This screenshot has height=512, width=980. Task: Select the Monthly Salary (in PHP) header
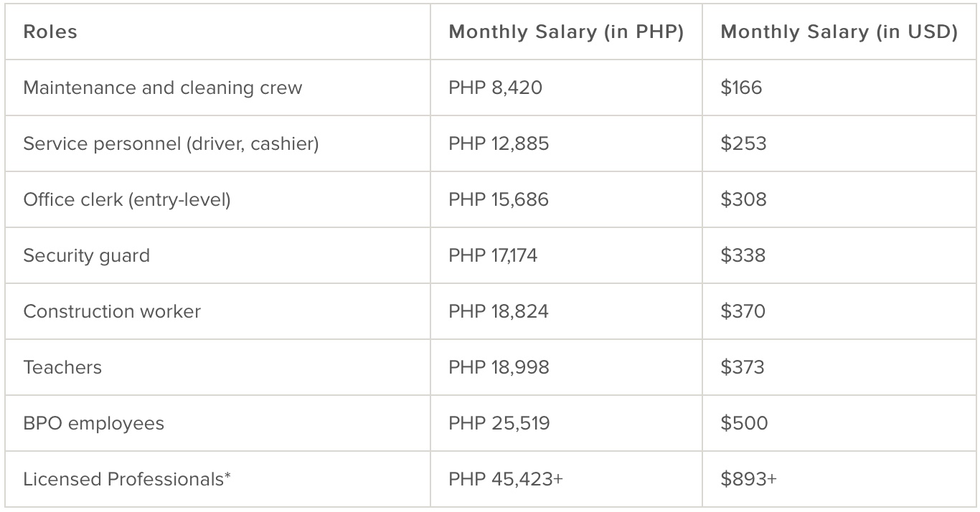566,32
